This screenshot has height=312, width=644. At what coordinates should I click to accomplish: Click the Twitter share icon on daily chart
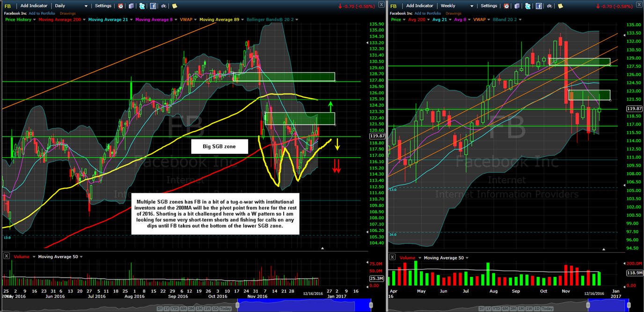tap(142, 6)
